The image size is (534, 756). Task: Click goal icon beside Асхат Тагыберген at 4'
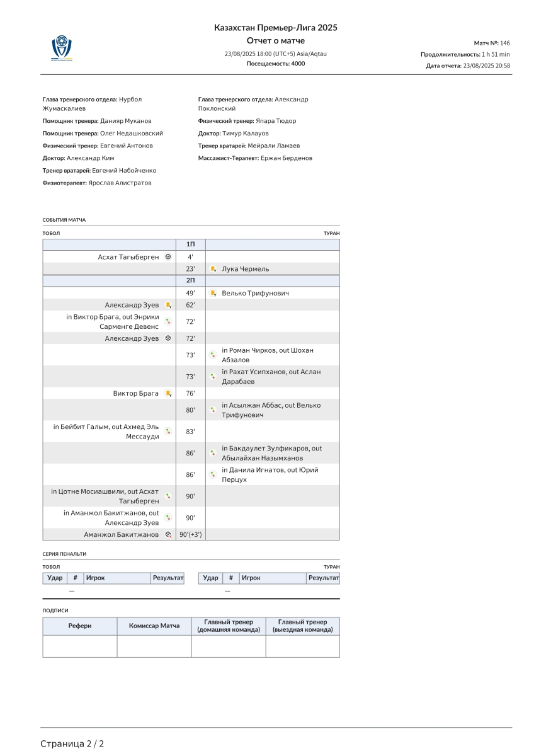coord(168,257)
